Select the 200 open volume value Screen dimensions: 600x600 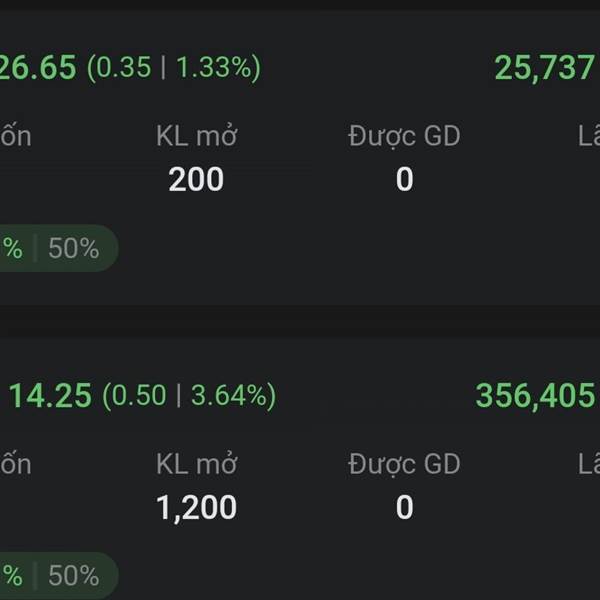196,179
